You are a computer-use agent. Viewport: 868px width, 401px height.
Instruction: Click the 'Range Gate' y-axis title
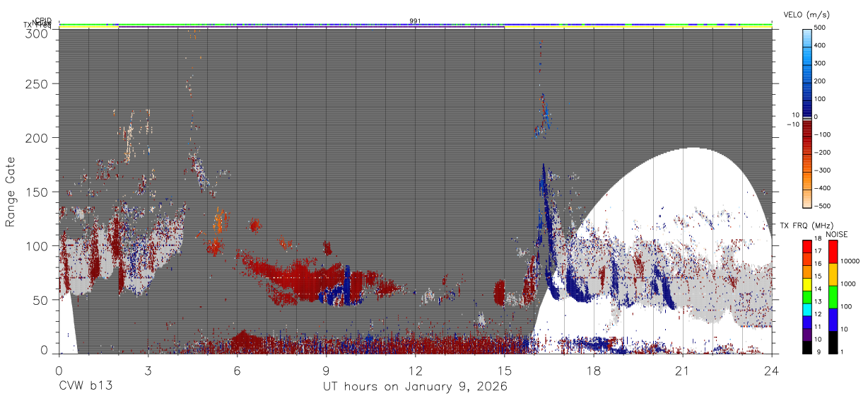coord(11,191)
